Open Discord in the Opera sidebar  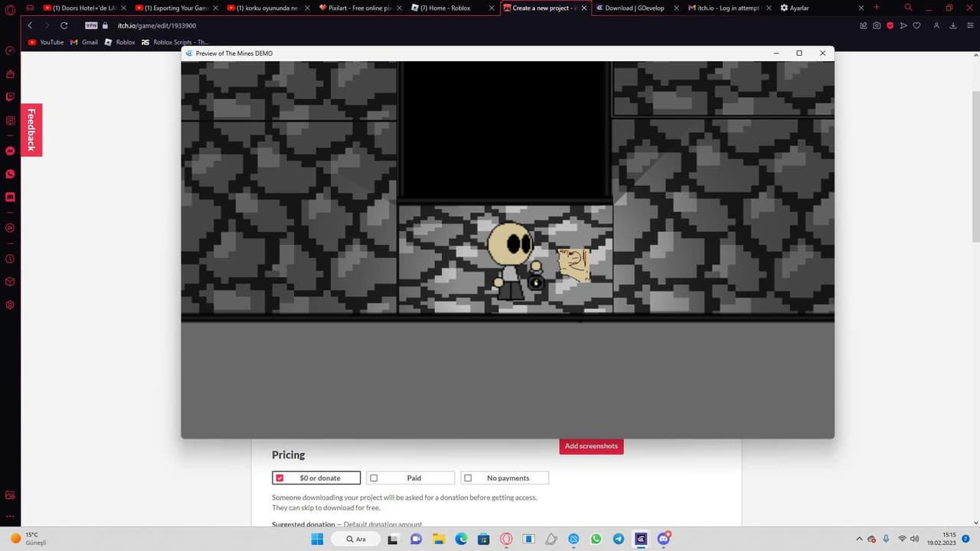(10, 197)
